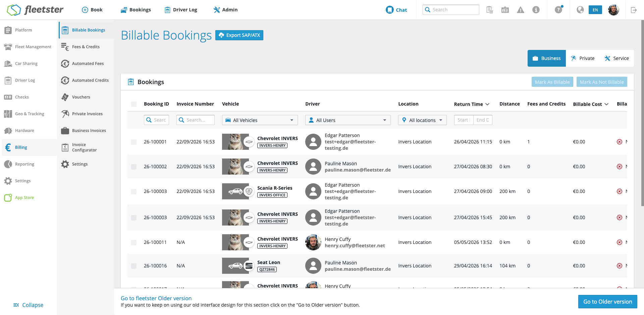Open the Admin menu in top navigation
The image size is (644, 315).
pyautogui.click(x=226, y=10)
